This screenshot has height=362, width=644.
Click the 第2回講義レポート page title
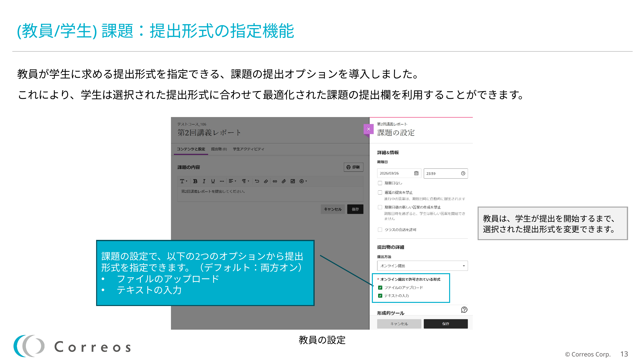click(209, 133)
